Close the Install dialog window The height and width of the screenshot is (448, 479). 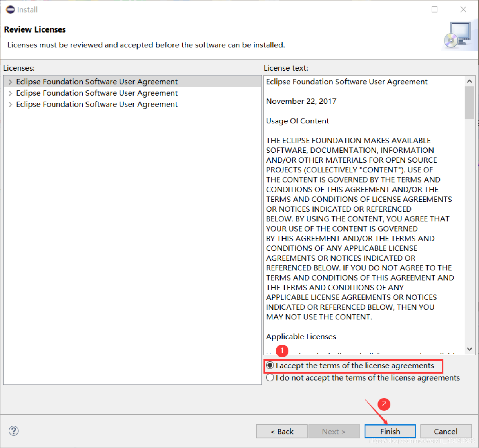[463, 9]
